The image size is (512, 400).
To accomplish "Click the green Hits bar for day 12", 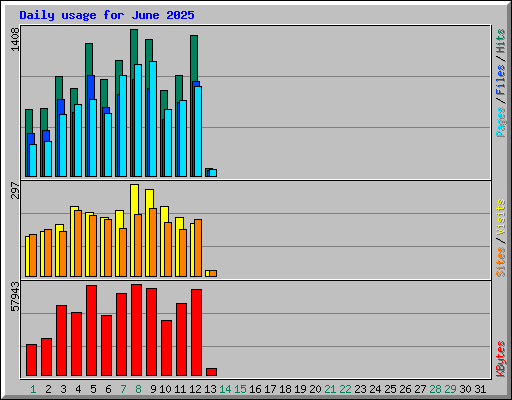I will (x=194, y=58).
